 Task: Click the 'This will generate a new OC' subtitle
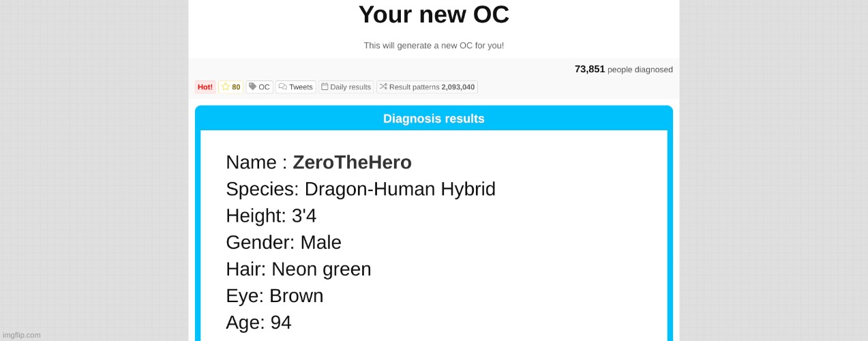434,46
